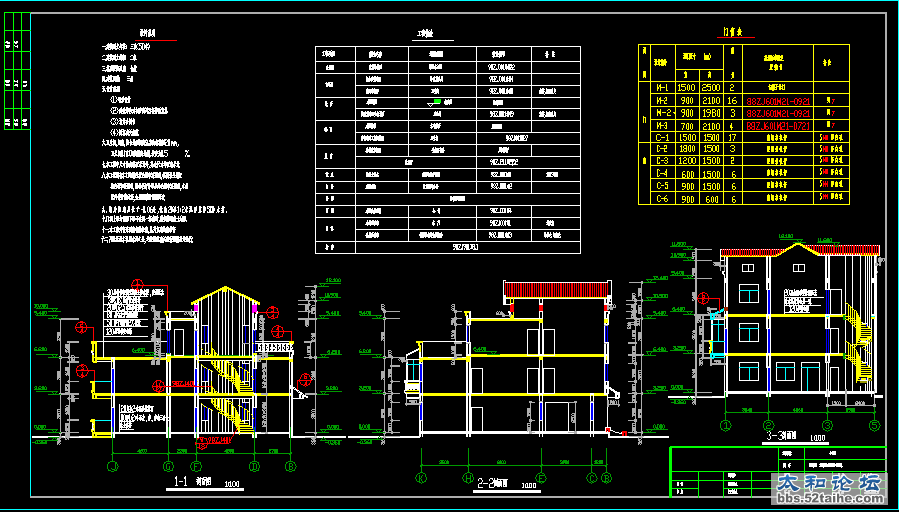
Task: Click axis bubble F below section 1-1
Action: pos(197,466)
